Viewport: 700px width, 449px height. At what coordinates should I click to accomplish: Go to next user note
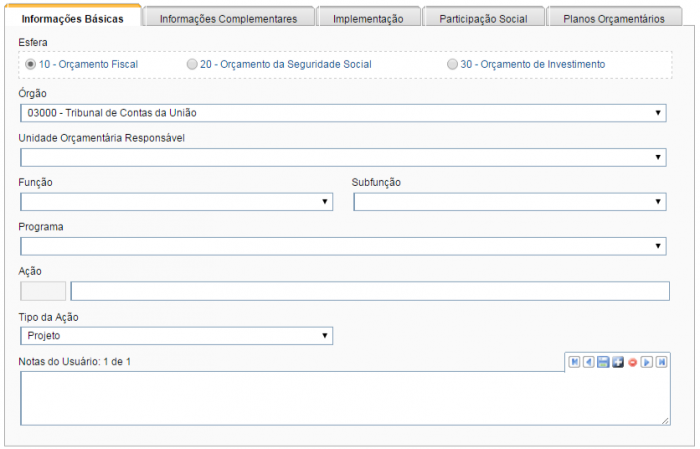point(647,362)
